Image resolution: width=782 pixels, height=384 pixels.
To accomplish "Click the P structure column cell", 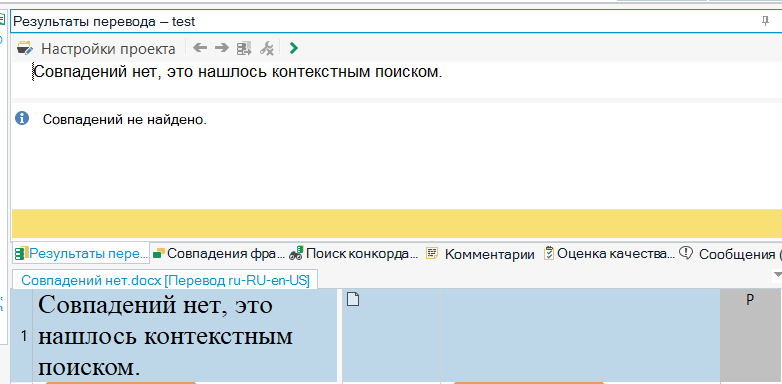I will point(750,336).
